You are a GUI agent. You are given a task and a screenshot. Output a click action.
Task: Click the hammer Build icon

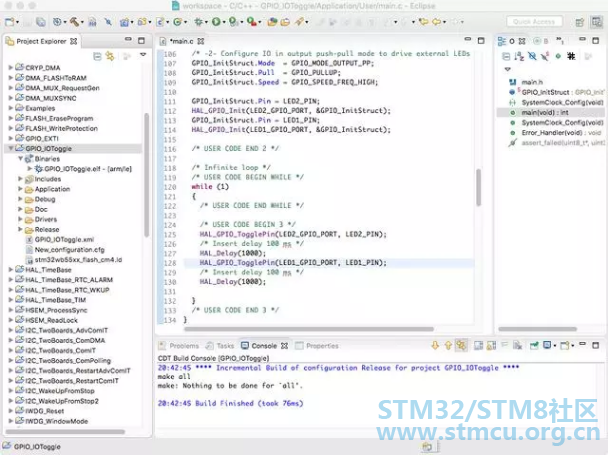[x=74, y=22]
